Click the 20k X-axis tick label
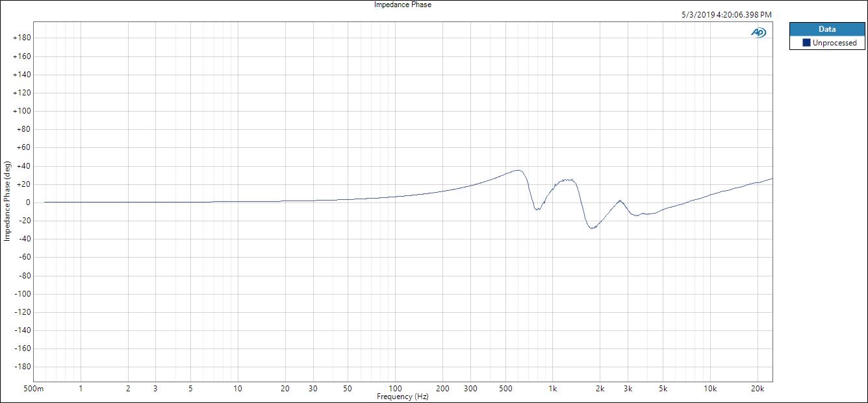This screenshot has width=868, height=403. tap(757, 389)
